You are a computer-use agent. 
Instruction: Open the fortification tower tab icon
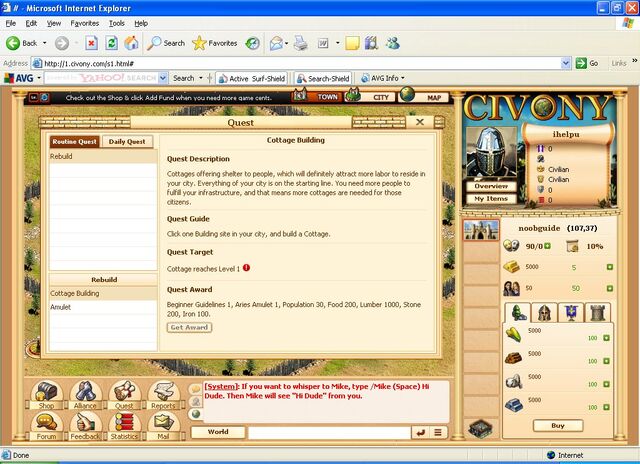[598, 313]
